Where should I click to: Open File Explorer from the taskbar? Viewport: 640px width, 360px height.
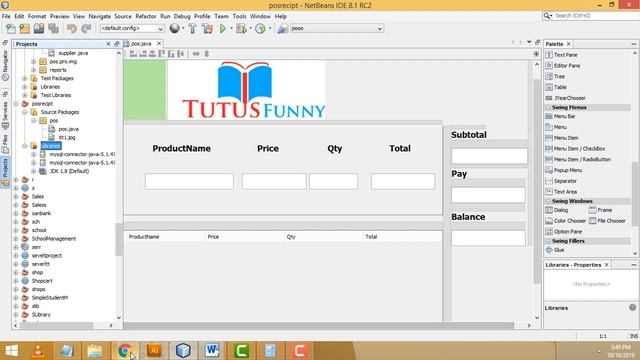pyautogui.click(x=95, y=351)
